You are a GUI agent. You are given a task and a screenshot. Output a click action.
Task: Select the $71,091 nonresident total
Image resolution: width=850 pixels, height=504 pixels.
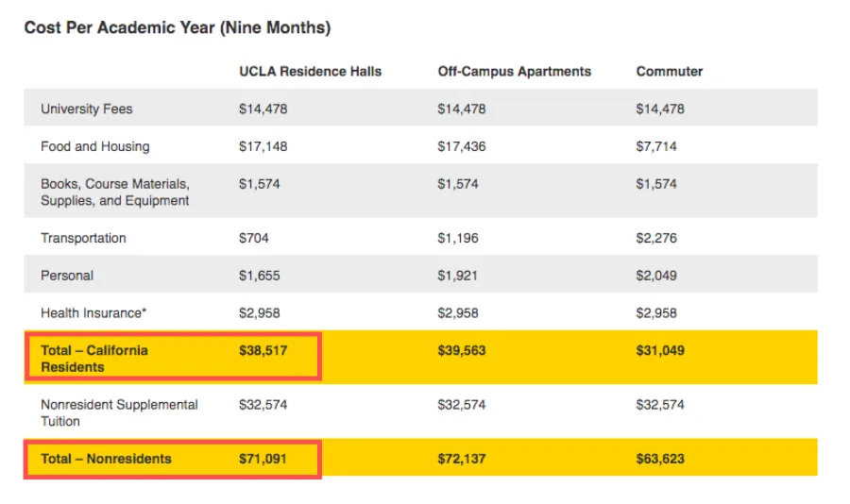point(263,459)
